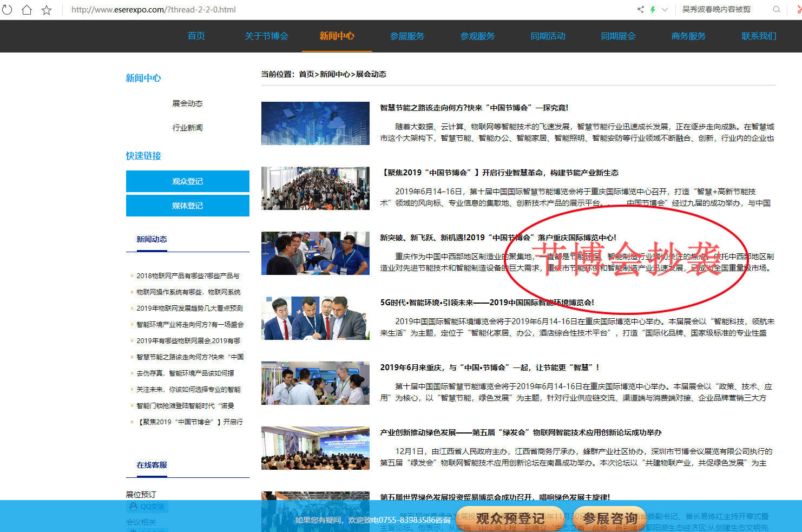Click the QQ交谈 chat button
802x532 pixels.
point(147,507)
